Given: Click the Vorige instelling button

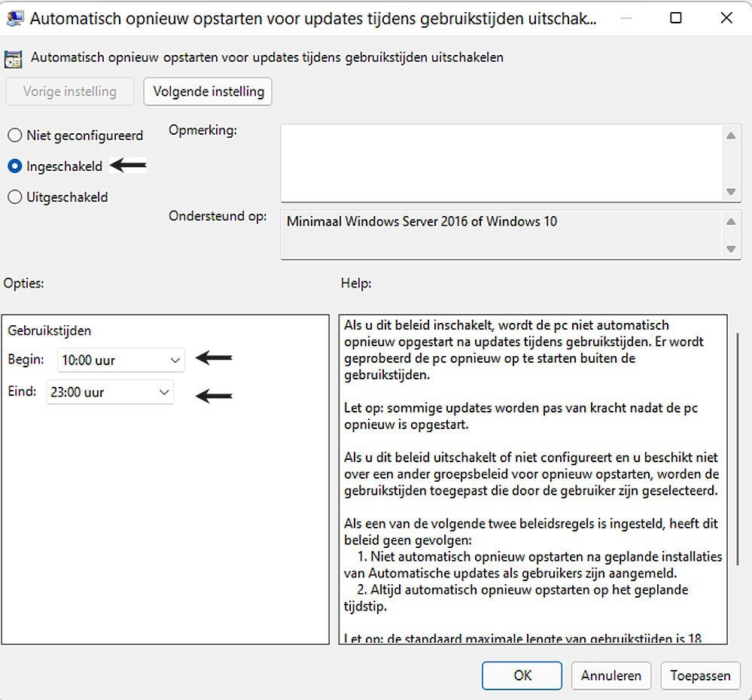Looking at the screenshot, I should pyautogui.click(x=69, y=92).
